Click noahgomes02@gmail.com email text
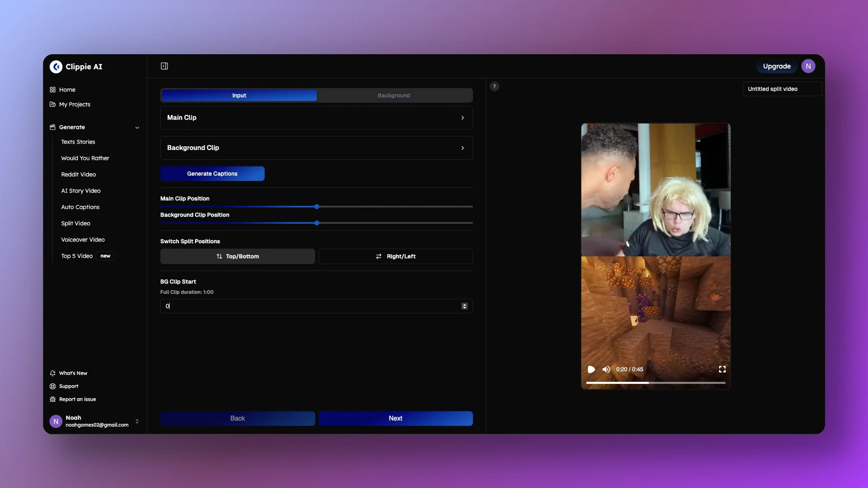 [x=97, y=425]
